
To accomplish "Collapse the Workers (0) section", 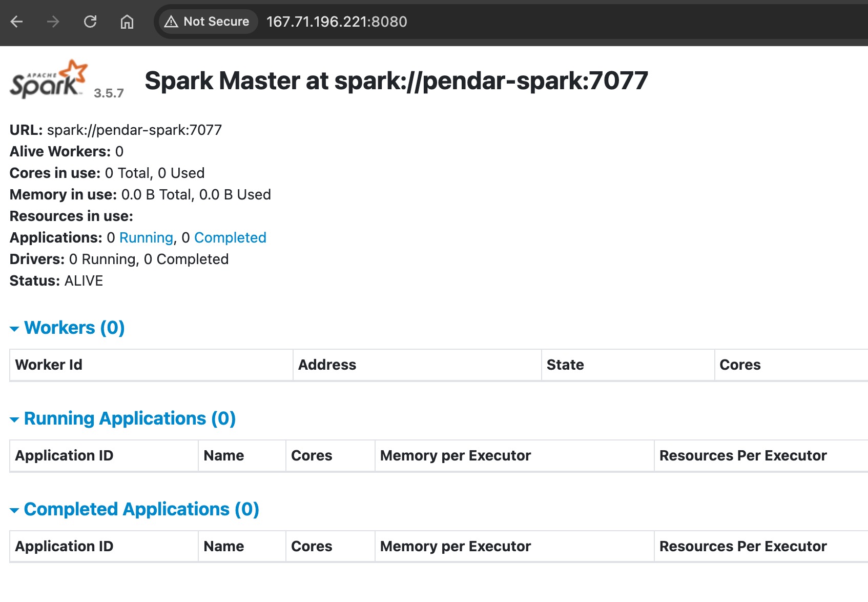I will 74,328.
